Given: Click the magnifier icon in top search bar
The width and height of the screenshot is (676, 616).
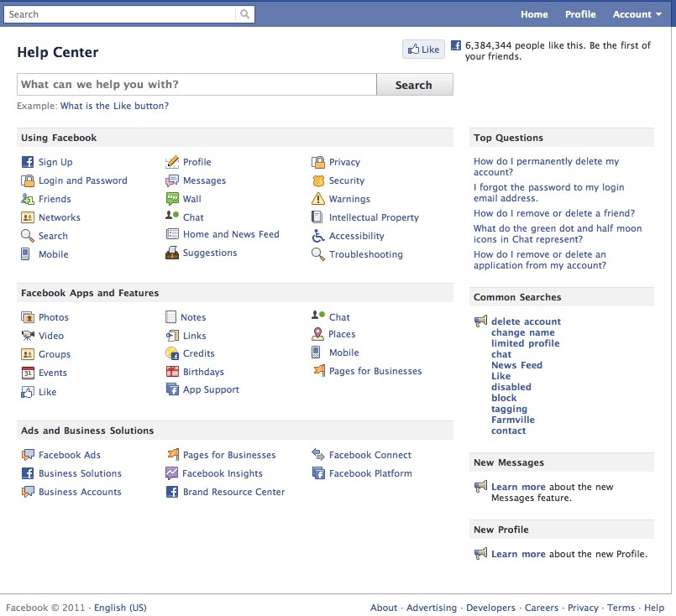Looking at the screenshot, I should [x=245, y=14].
